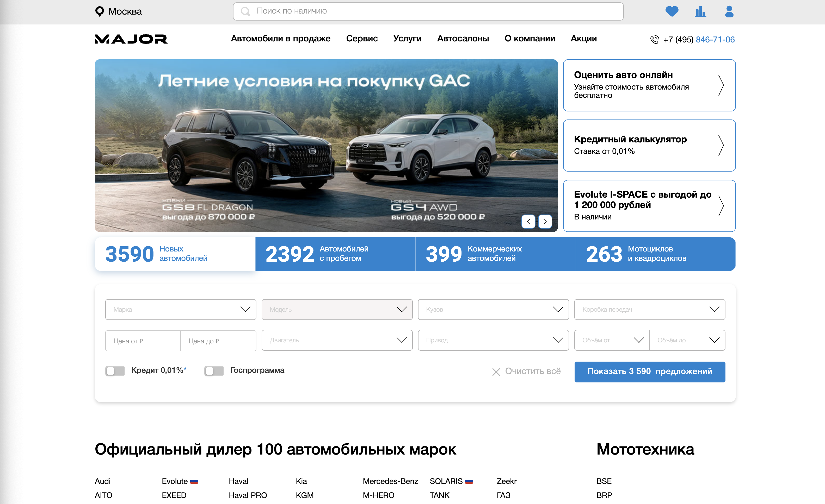Open Автомобили в продаже menu
Screen dimensions: 825x504
point(281,39)
